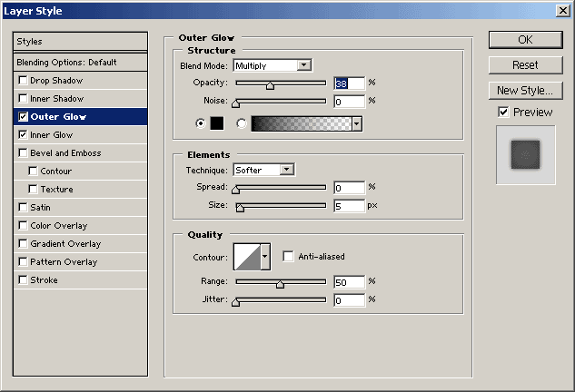The height and width of the screenshot is (392, 575).
Task: Select the Bevel and Emboss label
Action: [65, 152]
